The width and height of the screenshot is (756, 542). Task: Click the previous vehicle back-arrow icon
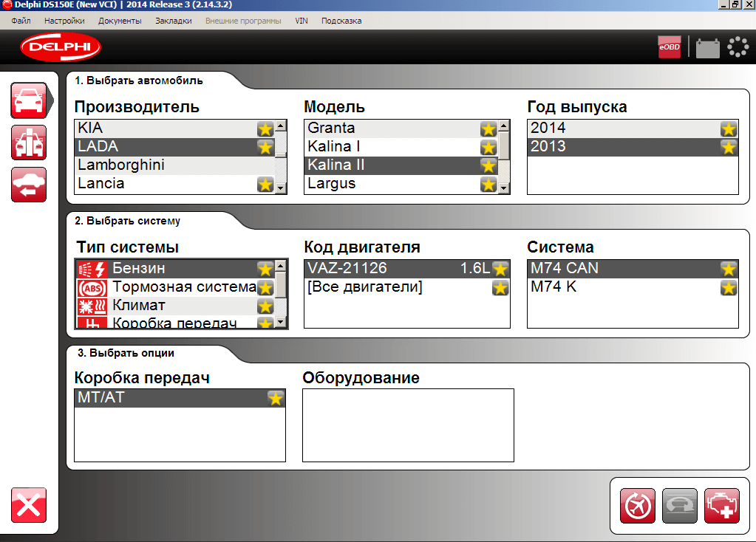coord(29,185)
